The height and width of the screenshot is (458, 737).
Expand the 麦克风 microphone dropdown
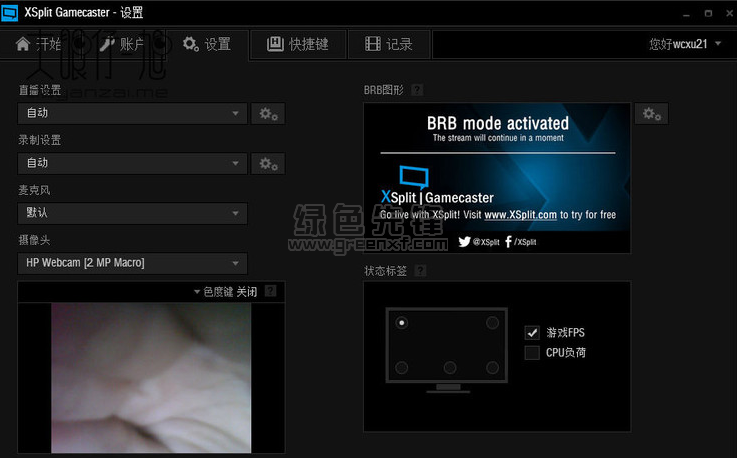[x=133, y=213]
